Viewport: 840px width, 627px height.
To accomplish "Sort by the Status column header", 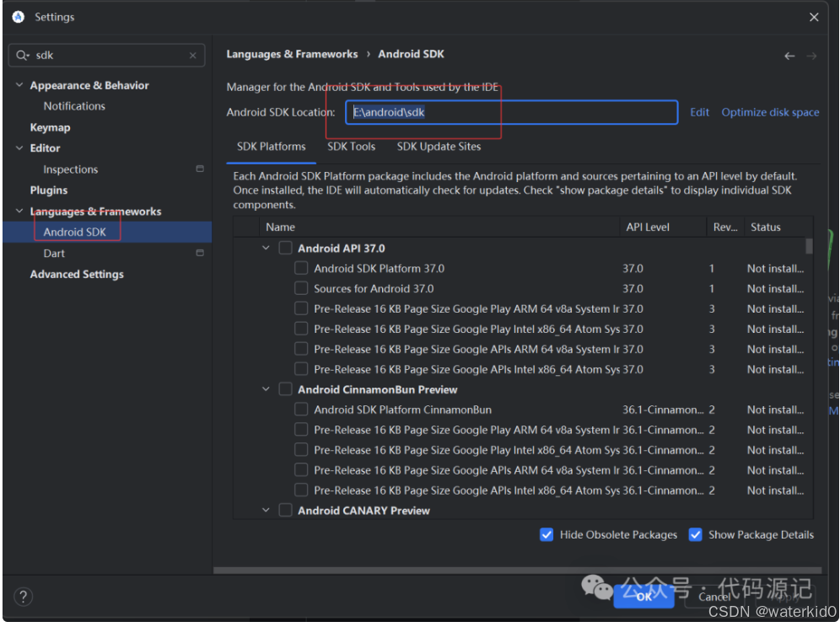I will tap(778, 227).
